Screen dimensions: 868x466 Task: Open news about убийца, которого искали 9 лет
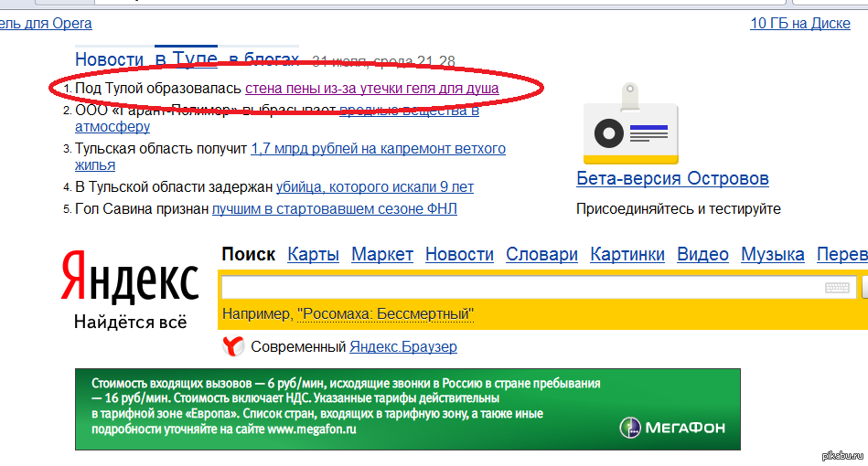point(374,187)
